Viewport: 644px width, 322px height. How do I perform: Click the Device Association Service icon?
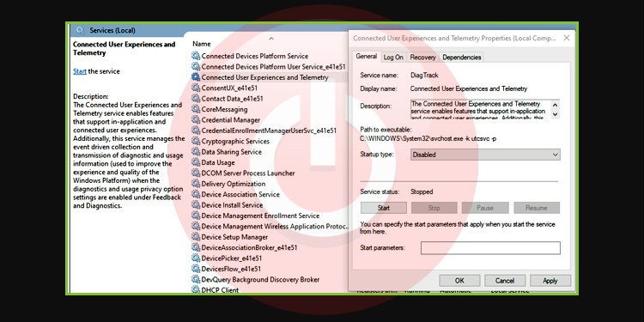click(x=196, y=194)
